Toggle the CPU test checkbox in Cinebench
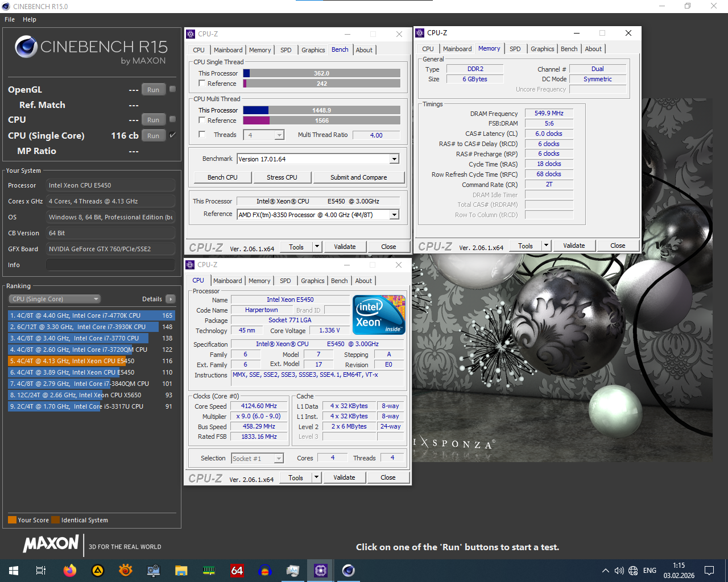The image size is (728, 582). coord(172,119)
